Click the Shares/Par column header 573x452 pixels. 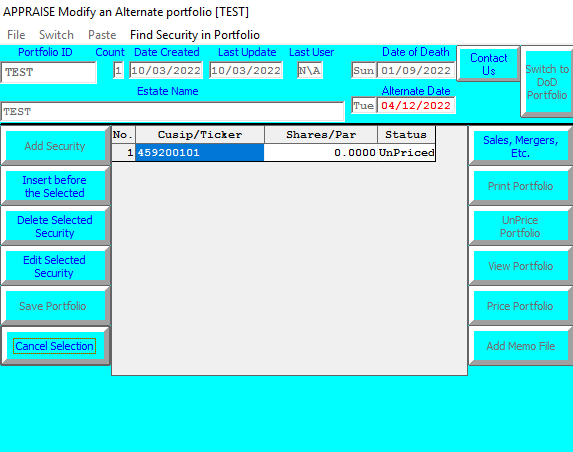(x=321, y=135)
